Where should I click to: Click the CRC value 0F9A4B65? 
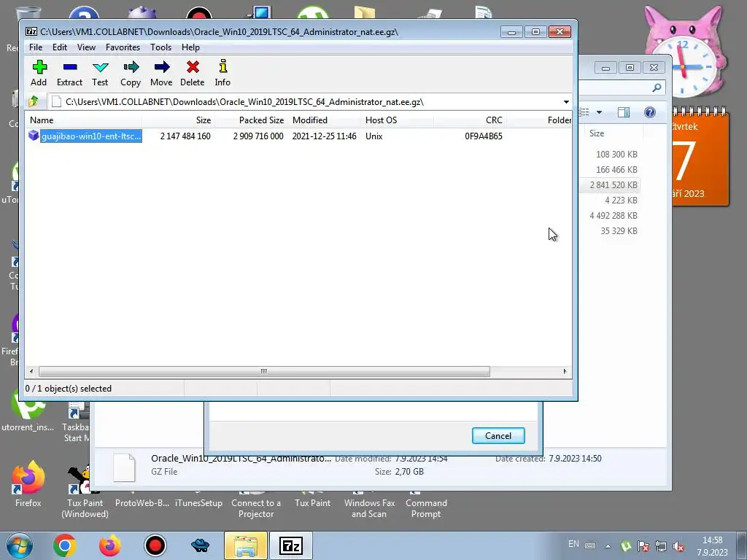pyautogui.click(x=484, y=136)
